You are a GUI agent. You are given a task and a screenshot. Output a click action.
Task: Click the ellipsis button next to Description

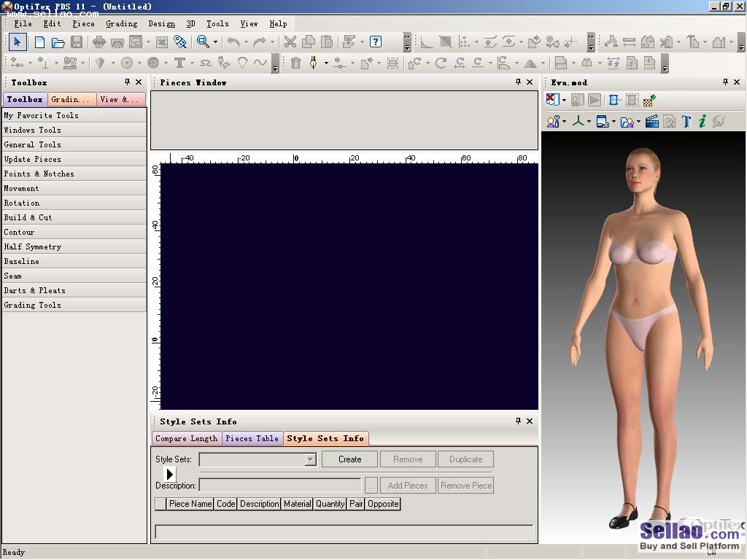[x=371, y=486]
